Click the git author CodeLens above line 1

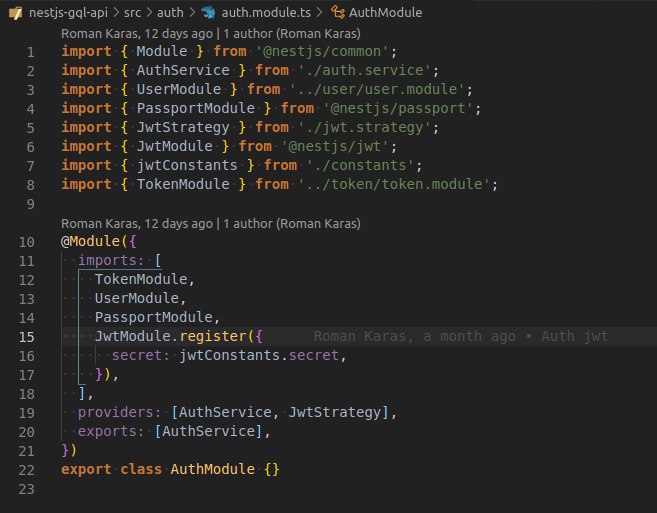tap(211, 34)
